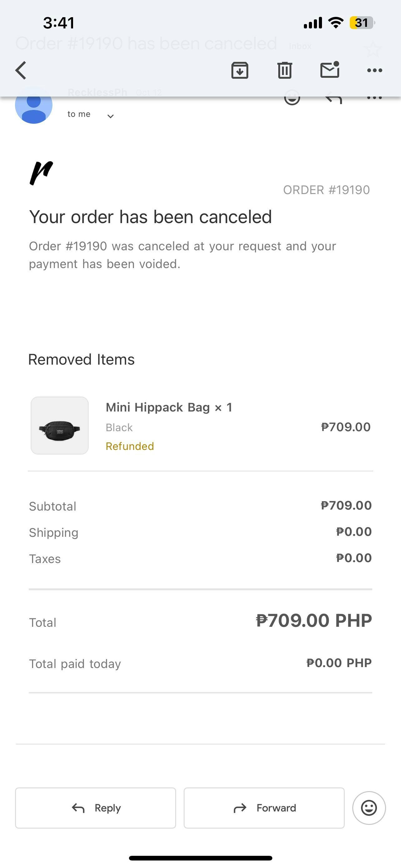Tap the home indicator bar
401x868 pixels.
[200, 858]
